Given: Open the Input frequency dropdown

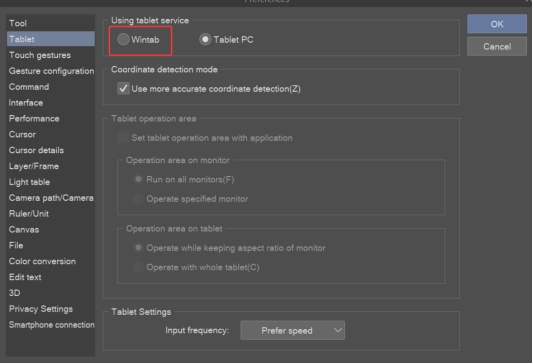Looking at the screenshot, I should pyautogui.click(x=292, y=330).
